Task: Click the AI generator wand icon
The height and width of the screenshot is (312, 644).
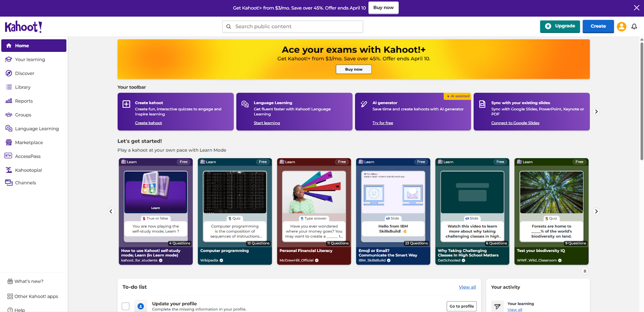Action: (364, 104)
